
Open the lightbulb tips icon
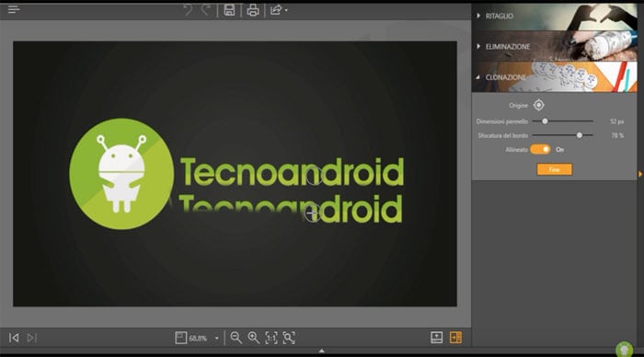click(x=625, y=350)
